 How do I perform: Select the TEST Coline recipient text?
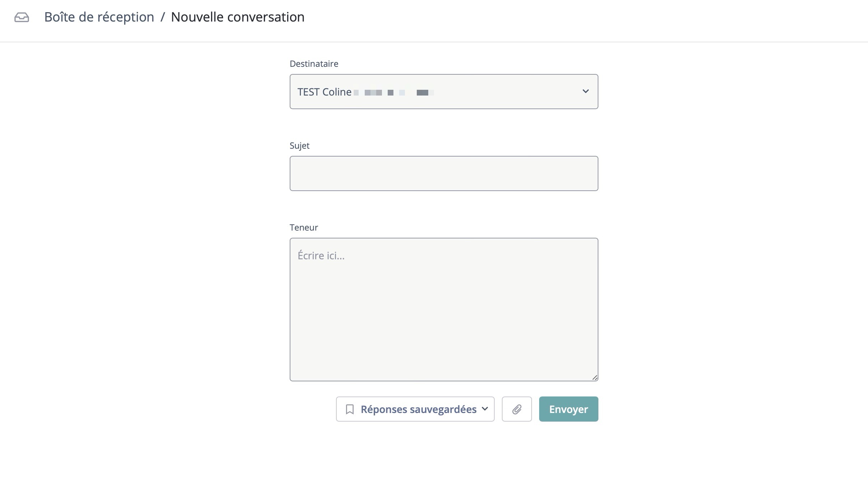click(324, 92)
